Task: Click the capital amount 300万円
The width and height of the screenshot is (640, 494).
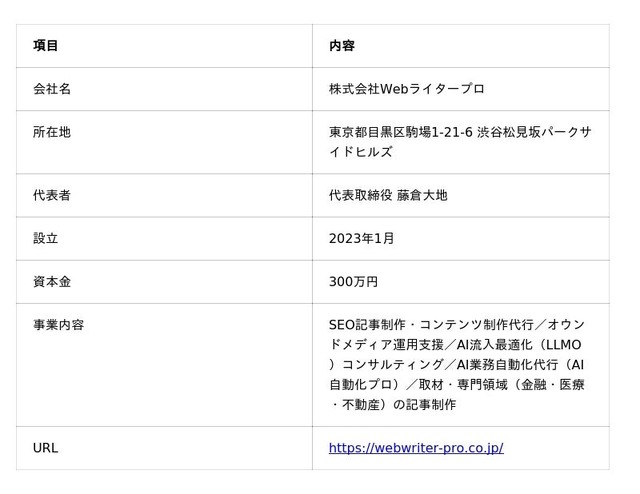Action: coord(353,282)
